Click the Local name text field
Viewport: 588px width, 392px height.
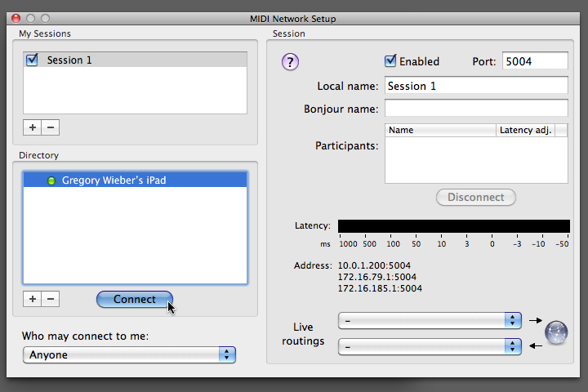475,86
